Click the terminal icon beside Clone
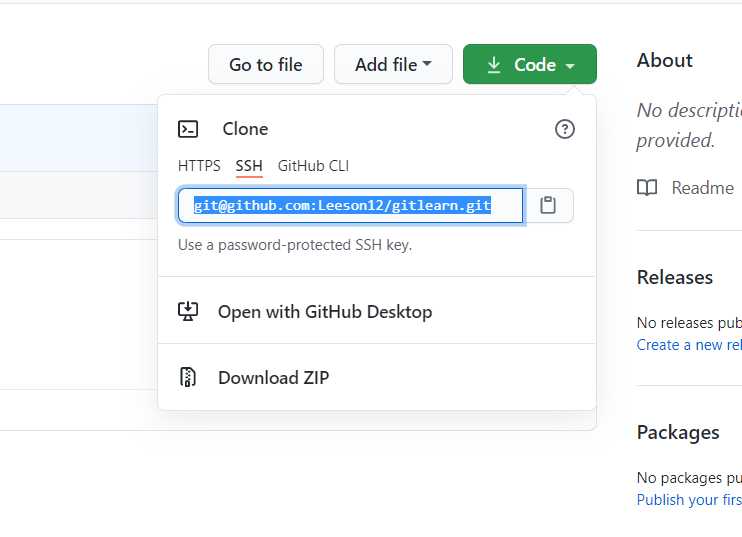 tap(188, 129)
